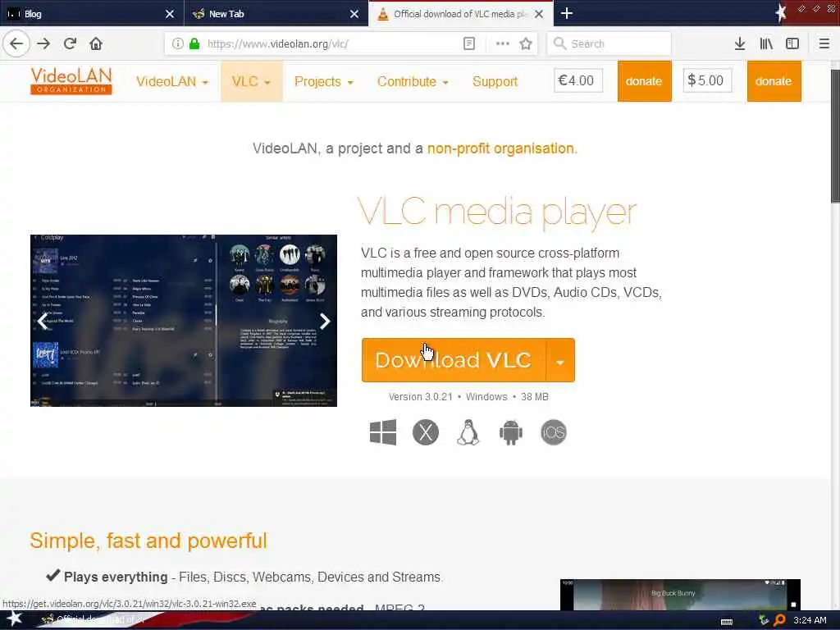Switch to the New Tab tab
The width and height of the screenshot is (840, 630).
[276, 13]
